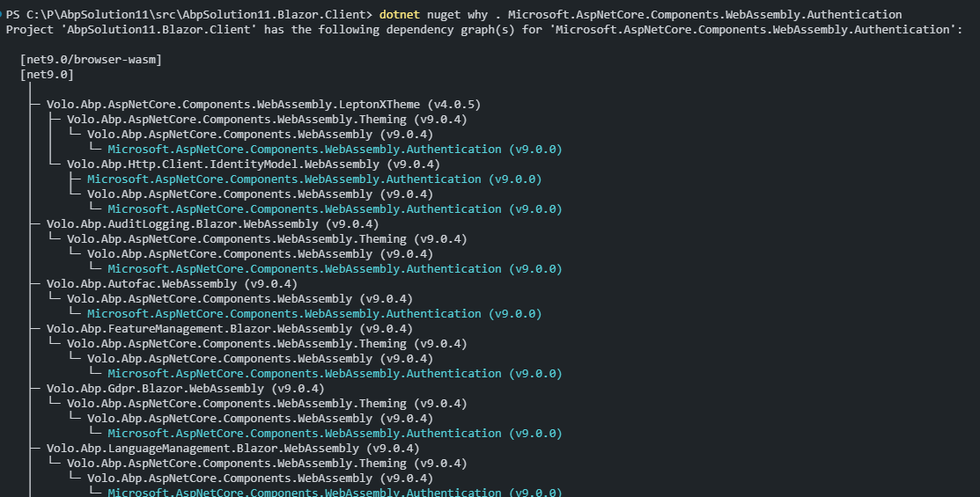
Task: Click Volo.Abp.Http.Client.IdentityModel.WebAssembly (v9.0.4)
Action: (x=254, y=164)
